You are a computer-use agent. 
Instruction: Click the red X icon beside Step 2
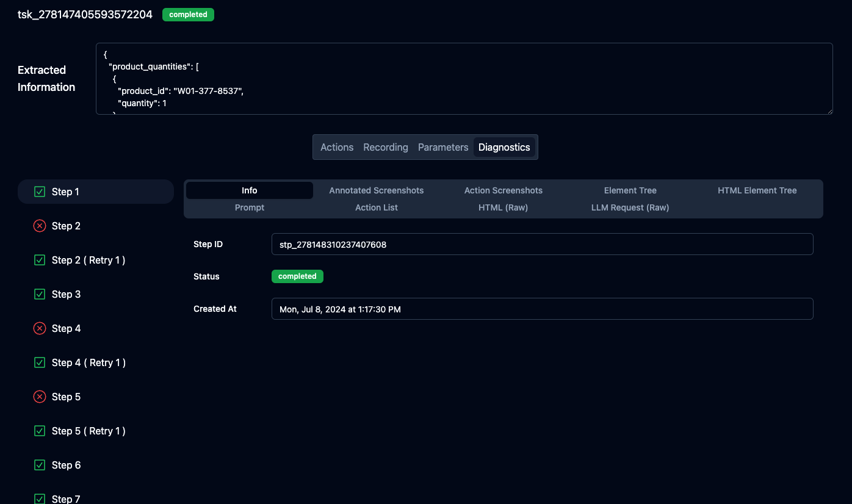pos(40,226)
